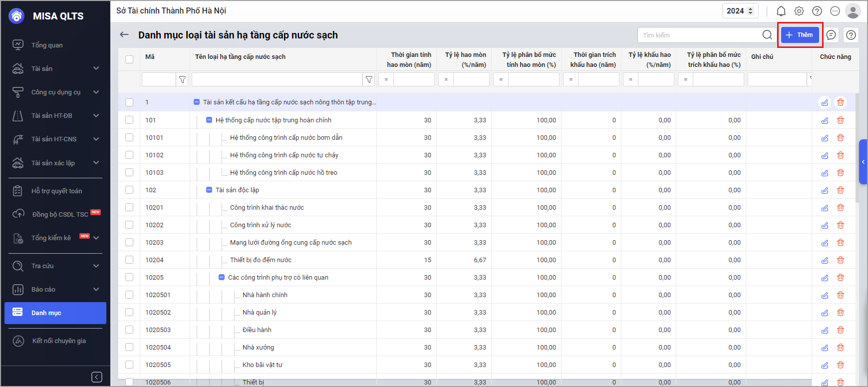Toggle the select-all header checkbox
The width and height of the screenshot is (868, 387).
(x=129, y=59)
